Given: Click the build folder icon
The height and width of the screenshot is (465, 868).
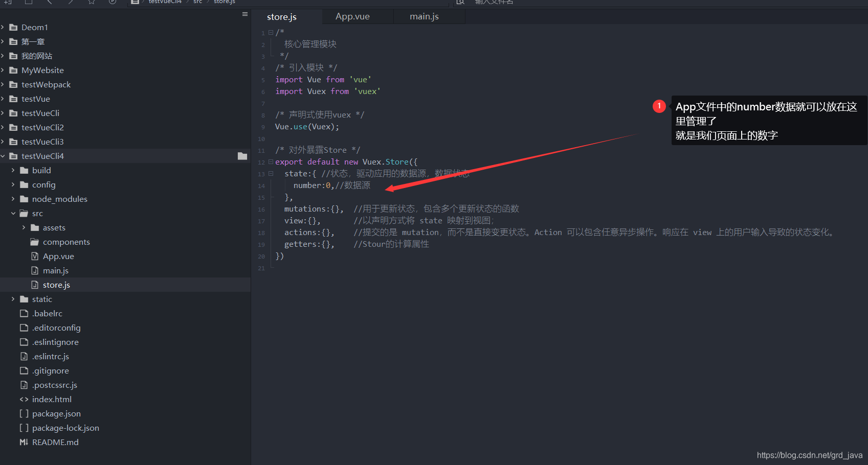Looking at the screenshot, I should [x=24, y=170].
